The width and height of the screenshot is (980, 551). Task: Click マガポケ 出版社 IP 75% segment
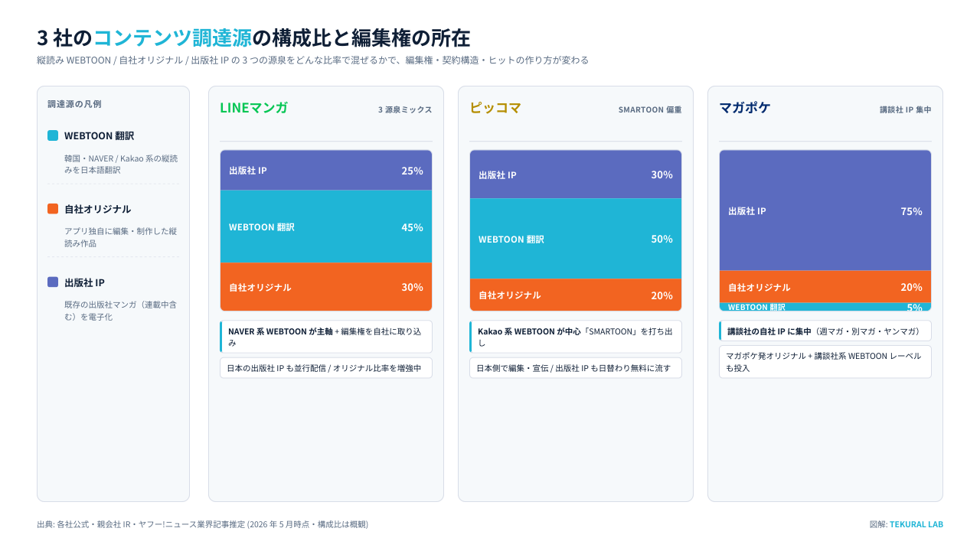(x=825, y=210)
